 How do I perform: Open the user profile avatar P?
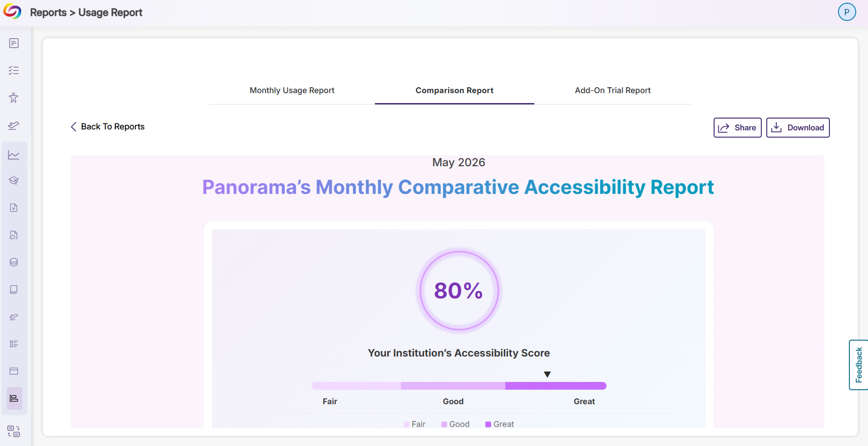coord(847,12)
